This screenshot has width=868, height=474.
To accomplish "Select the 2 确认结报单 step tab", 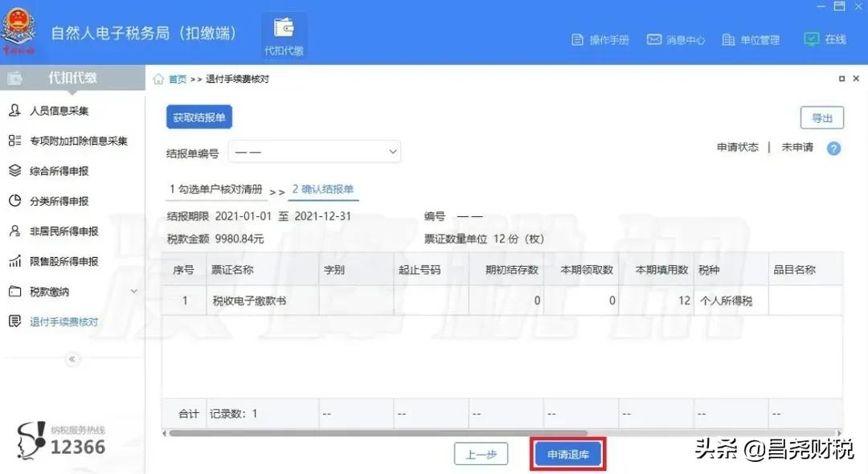I will click(x=325, y=190).
